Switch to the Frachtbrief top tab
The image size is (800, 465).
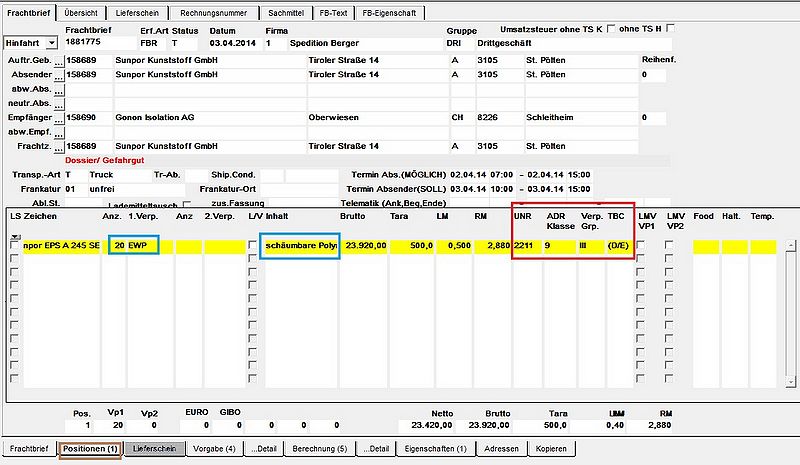29,13
